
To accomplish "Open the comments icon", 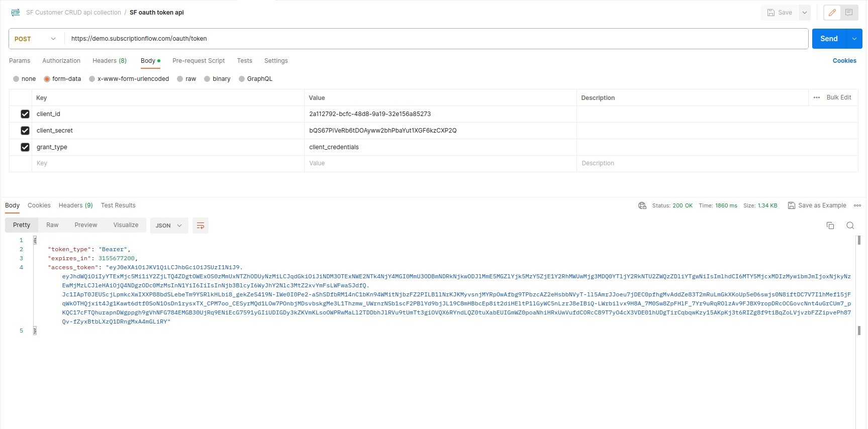I will pos(849,13).
